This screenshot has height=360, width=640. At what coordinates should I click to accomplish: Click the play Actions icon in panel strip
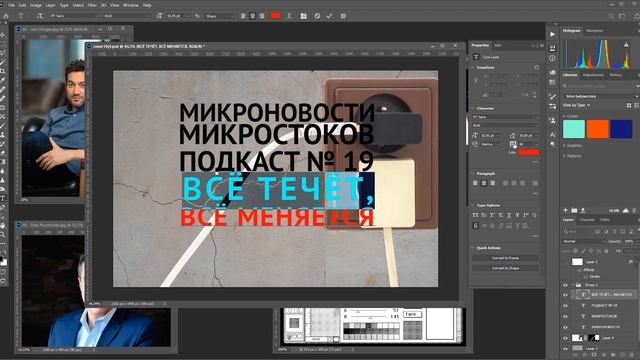click(x=553, y=34)
